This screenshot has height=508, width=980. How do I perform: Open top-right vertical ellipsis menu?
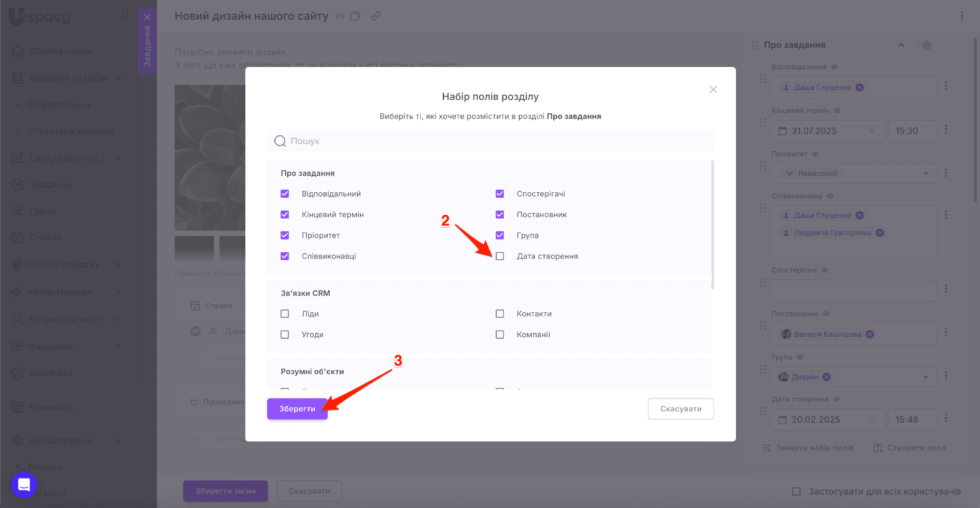point(962,17)
